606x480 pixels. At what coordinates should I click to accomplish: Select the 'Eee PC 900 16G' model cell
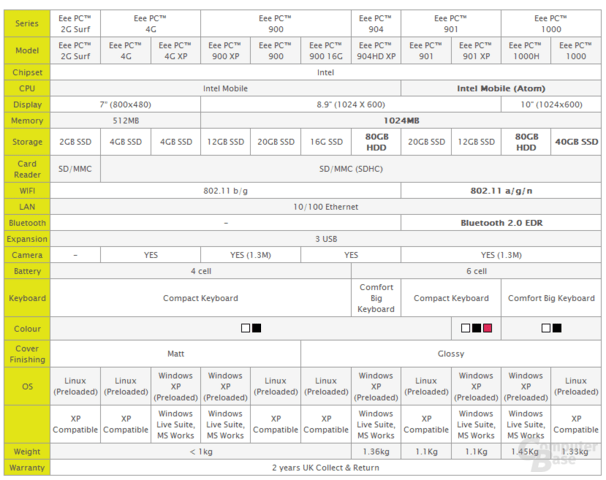[326, 51]
